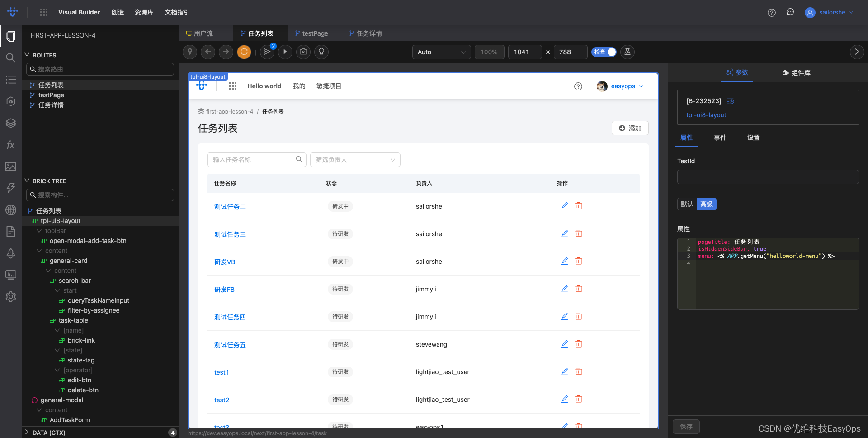
Task: Click the first-app-lesson-4 breadcrumb
Action: [x=229, y=112]
